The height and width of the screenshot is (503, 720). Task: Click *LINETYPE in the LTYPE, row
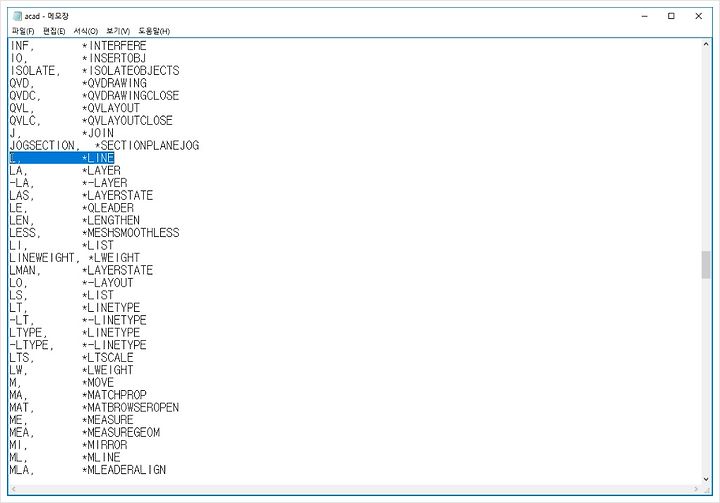pyautogui.click(x=111, y=333)
